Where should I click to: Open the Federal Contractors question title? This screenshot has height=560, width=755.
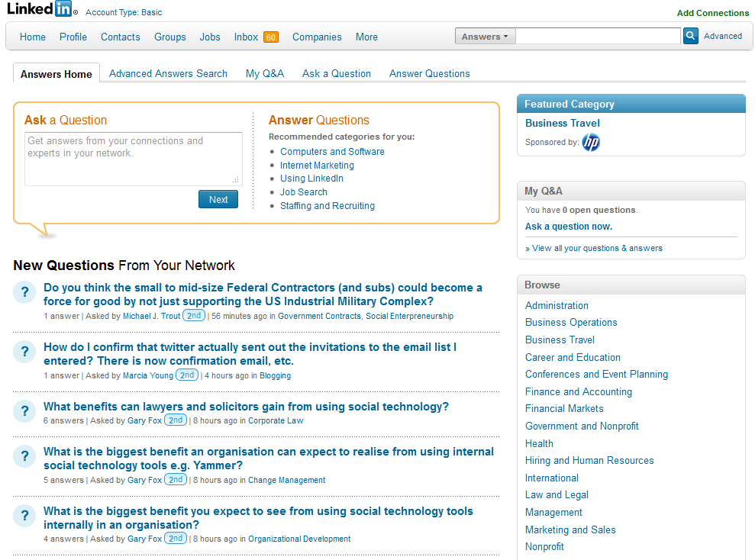(x=263, y=294)
